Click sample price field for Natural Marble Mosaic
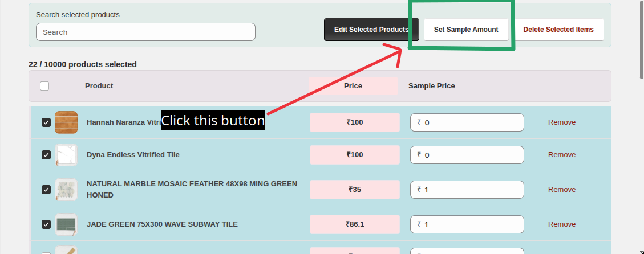 pyautogui.click(x=467, y=190)
